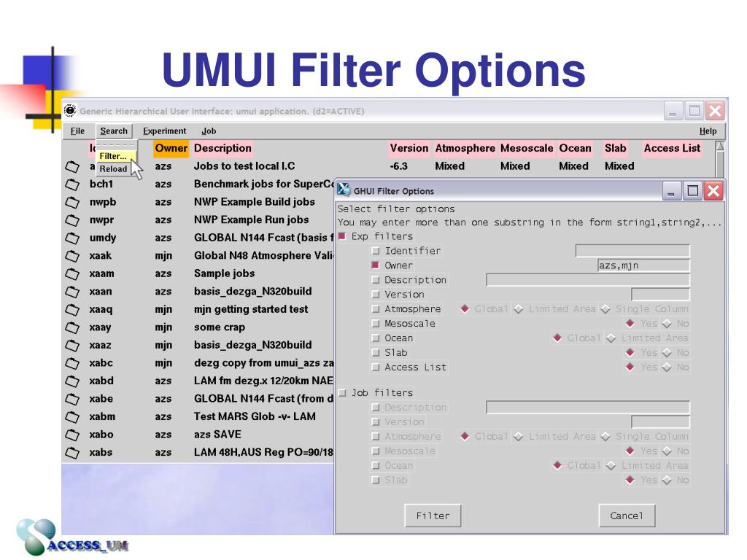This screenshot has height=560, width=747.
Task: Enable the Access List filter checkbox
Action: pos(376,367)
